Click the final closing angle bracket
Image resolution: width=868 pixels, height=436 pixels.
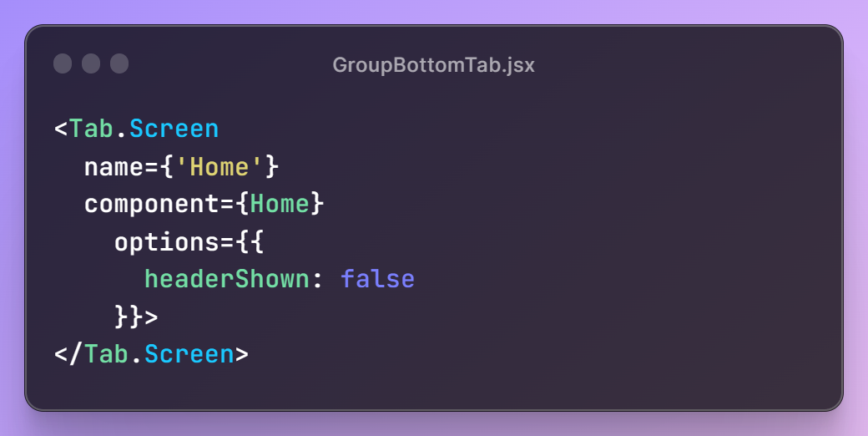pos(242,354)
